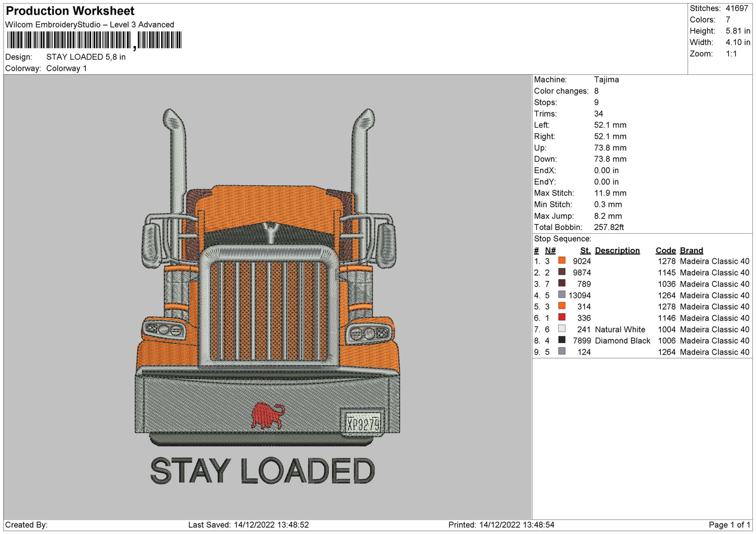Click 'Madeira Classic 40' in row 9
The image size is (756, 534).
tap(715, 353)
